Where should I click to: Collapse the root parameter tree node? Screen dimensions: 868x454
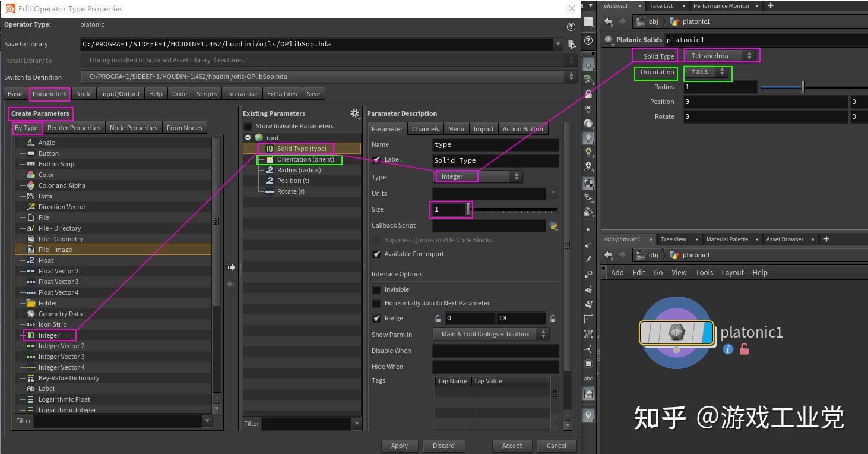click(x=248, y=137)
